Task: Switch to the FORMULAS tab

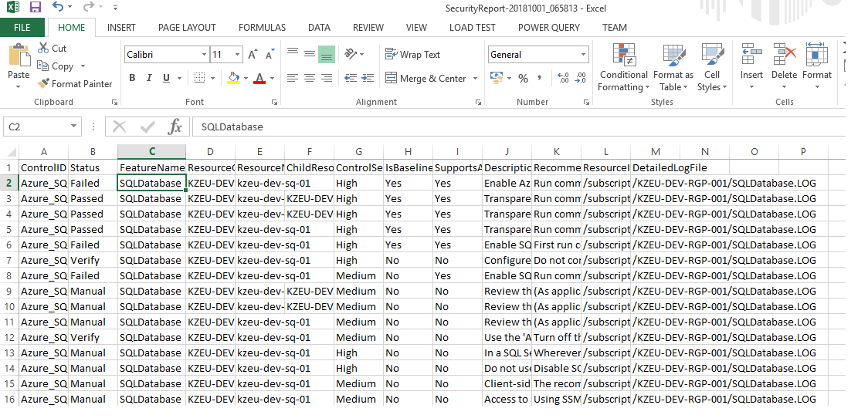Action: (x=262, y=27)
